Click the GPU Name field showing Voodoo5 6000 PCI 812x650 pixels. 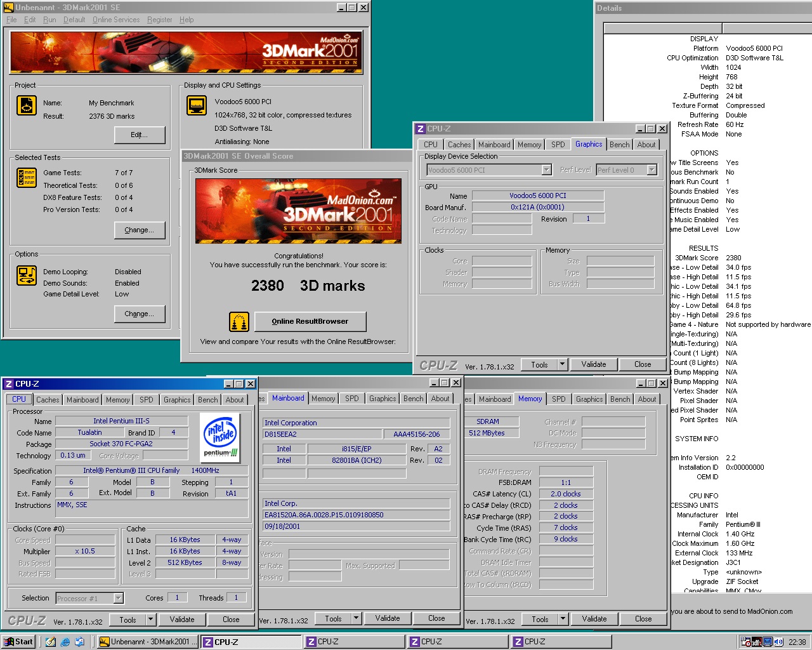point(538,196)
